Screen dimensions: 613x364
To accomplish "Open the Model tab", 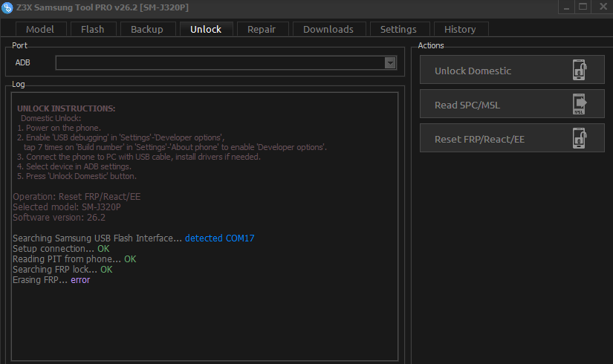I will 40,29.
